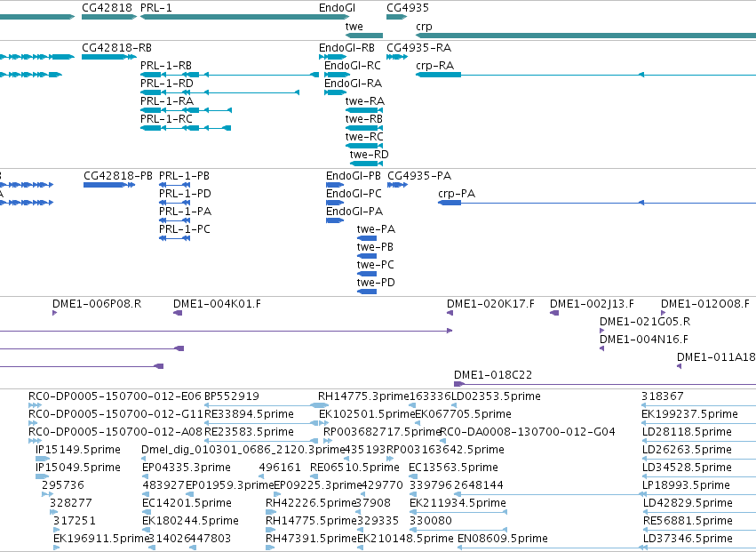Select protein twe-PD

(x=367, y=292)
